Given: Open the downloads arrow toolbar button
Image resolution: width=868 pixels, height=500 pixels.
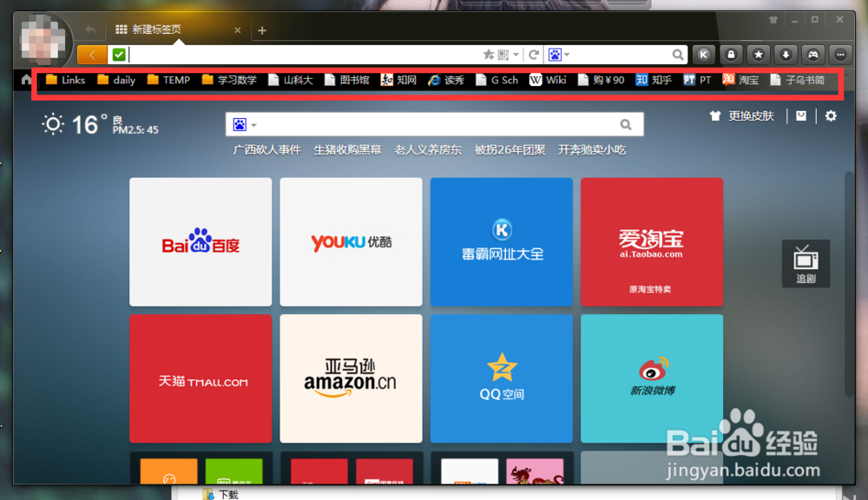Looking at the screenshot, I should click(786, 55).
